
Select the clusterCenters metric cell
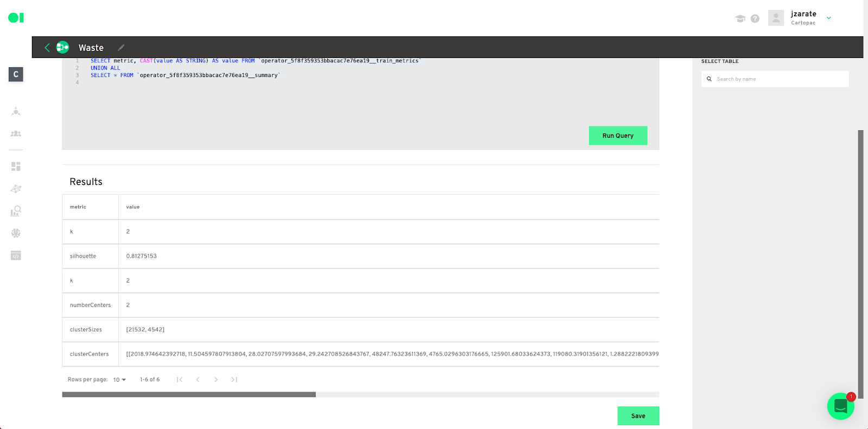90,354
